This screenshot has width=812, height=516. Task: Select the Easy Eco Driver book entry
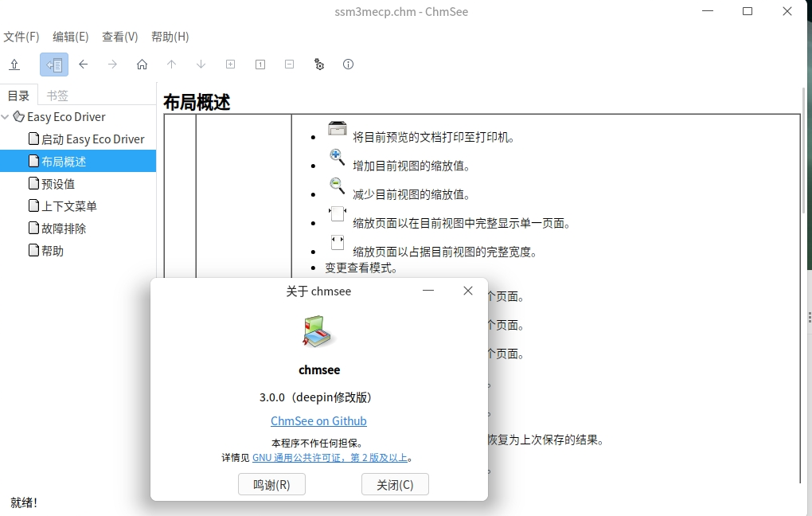(x=66, y=117)
